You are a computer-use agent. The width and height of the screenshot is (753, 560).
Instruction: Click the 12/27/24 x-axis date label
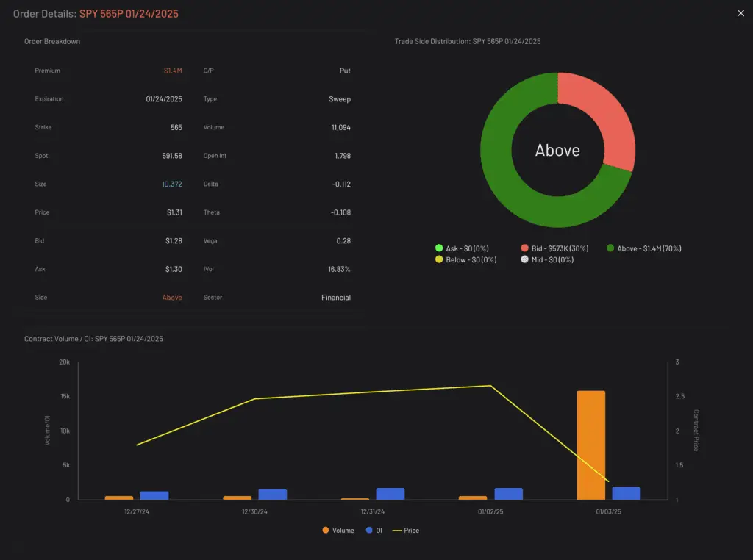click(x=137, y=511)
